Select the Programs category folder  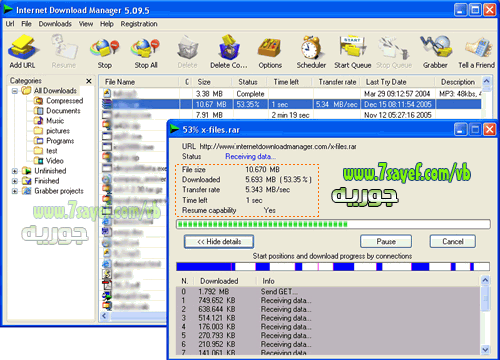tap(54, 141)
